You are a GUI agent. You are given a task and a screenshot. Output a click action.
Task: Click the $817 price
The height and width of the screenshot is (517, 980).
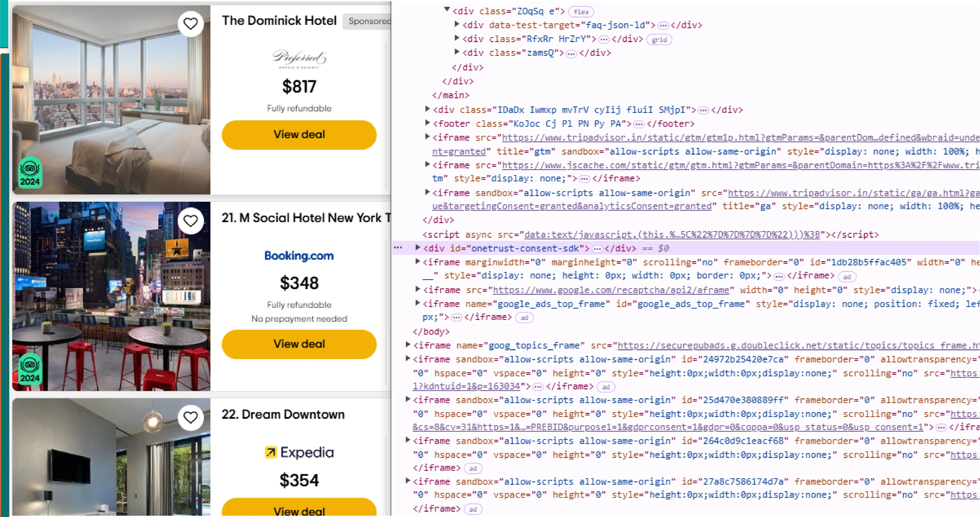(x=299, y=86)
